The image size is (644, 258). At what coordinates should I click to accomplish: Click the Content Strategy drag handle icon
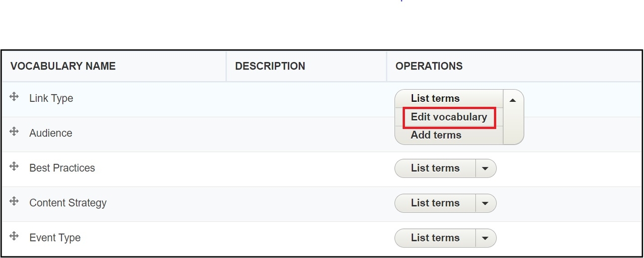(x=14, y=201)
